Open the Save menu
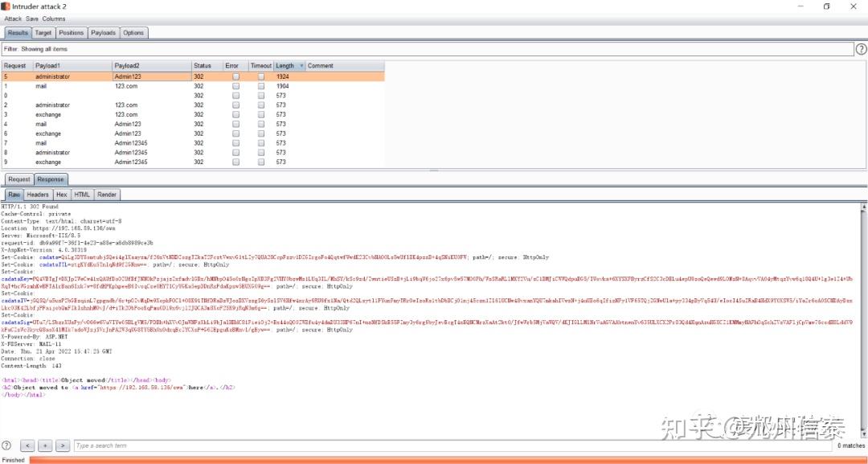 [x=32, y=18]
